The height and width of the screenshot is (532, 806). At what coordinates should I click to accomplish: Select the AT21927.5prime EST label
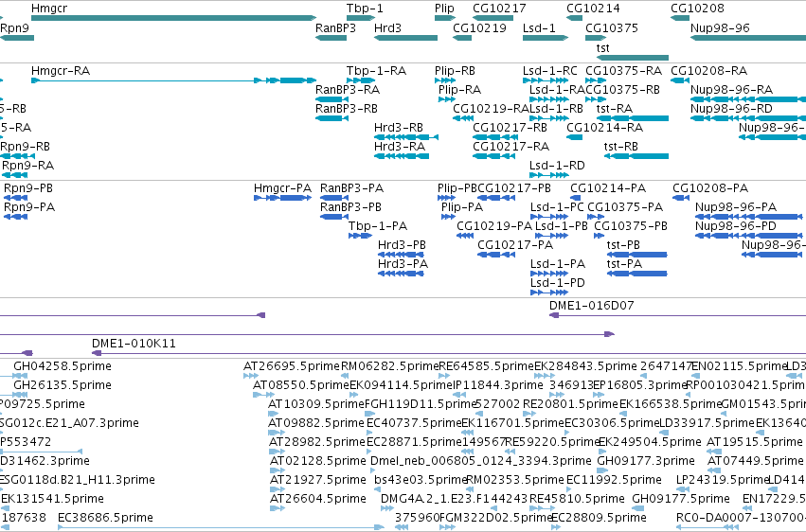(317, 481)
